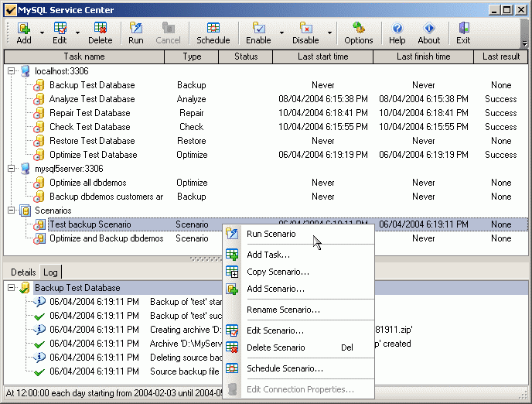Image resolution: width=532 pixels, height=404 pixels.
Task: Click the Disable toolbar icon
Action: pyautogui.click(x=305, y=28)
